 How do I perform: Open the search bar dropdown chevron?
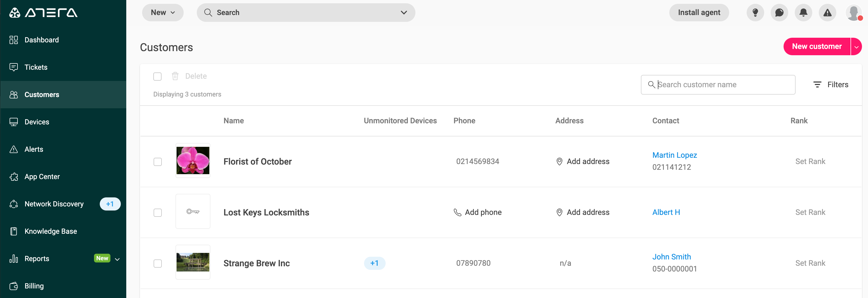(x=403, y=13)
